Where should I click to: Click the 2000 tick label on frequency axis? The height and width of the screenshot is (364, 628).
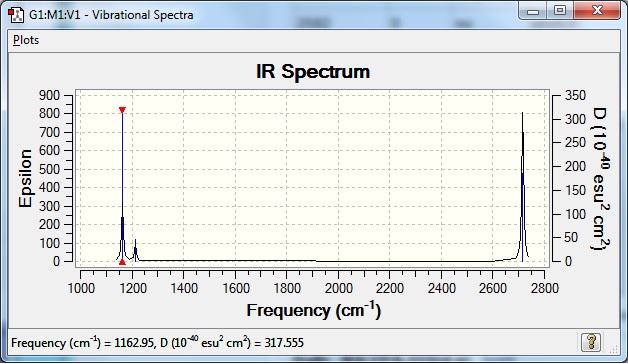tap(338, 288)
